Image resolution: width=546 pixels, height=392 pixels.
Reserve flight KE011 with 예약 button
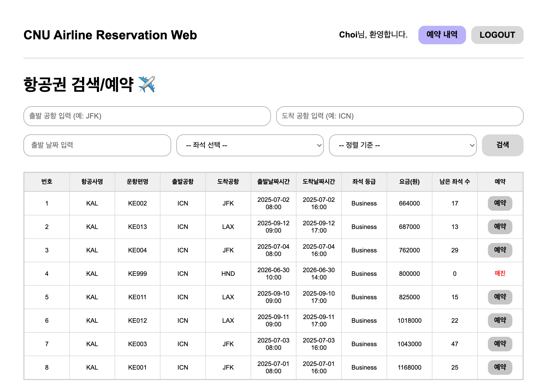coord(500,297)
